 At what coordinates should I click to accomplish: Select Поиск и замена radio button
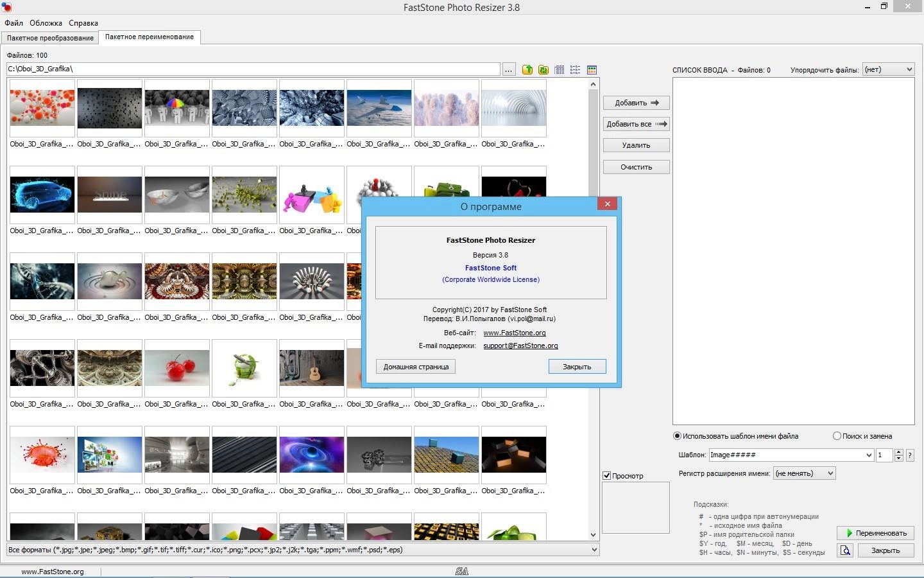click(837, 436)
